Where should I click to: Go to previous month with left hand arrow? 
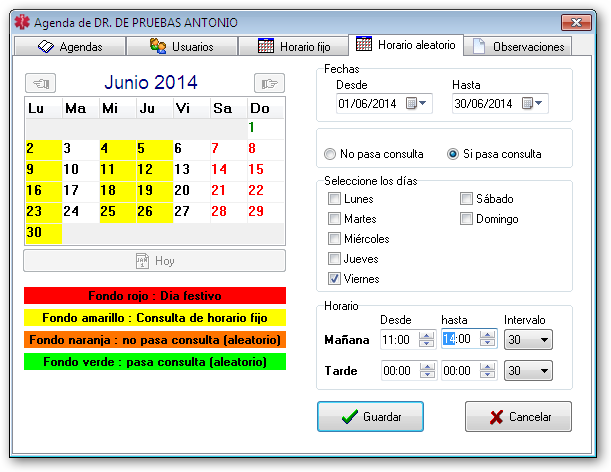43,82
